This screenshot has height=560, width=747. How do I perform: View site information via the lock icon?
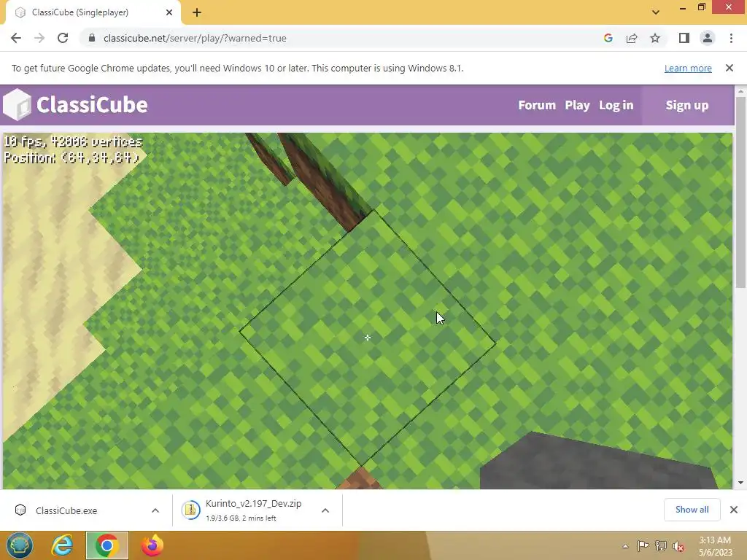92,38
